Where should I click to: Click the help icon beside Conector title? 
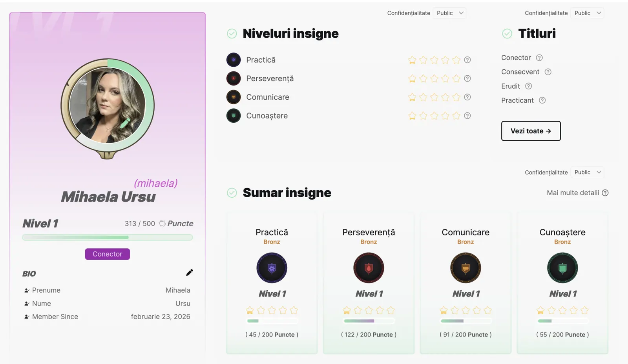pos(539,58)
